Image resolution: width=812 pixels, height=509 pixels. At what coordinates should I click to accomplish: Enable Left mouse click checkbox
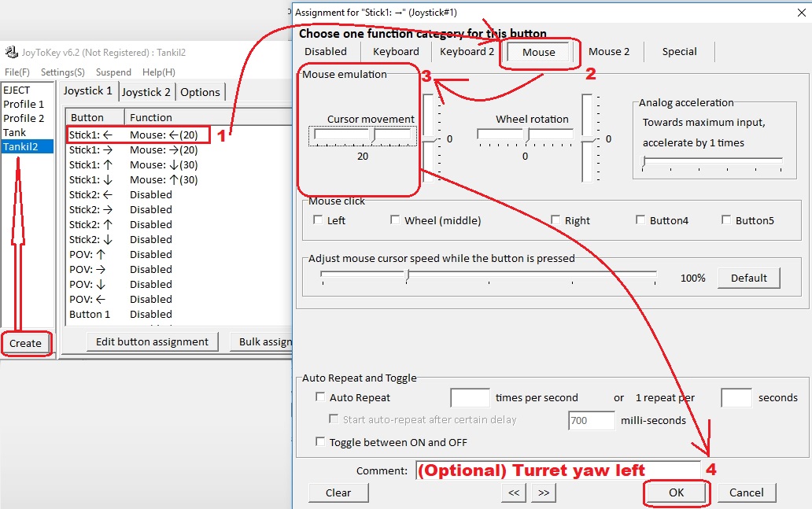tap(318, 220)
